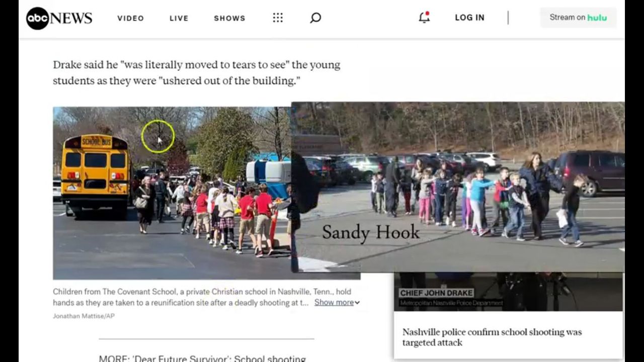Click the LOG IN button

point(469,18)
